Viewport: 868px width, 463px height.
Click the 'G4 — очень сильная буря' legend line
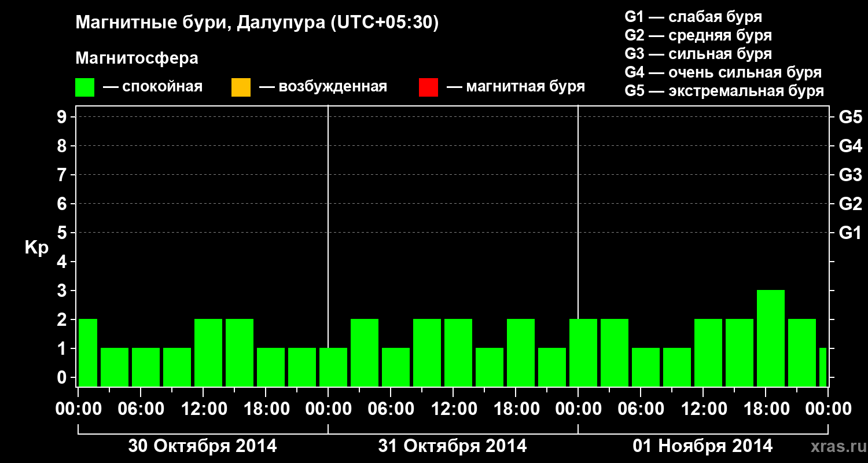coord(723,72)
